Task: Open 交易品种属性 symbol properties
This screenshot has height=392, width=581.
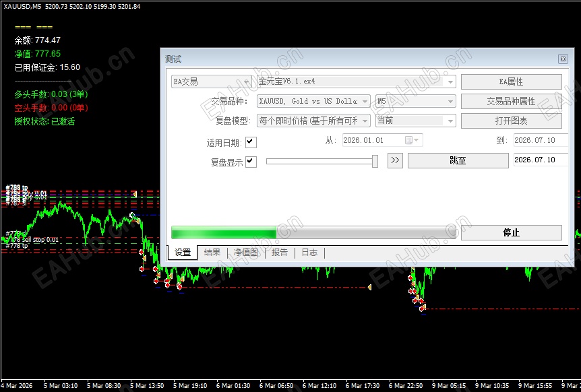Action: 512,102
